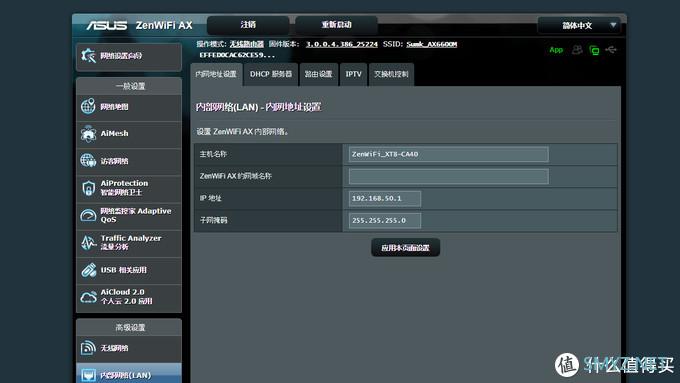Viewport: 680px width, 383px height.
Task: Click the Wireless settings icon
Action: tap(88, 347)
